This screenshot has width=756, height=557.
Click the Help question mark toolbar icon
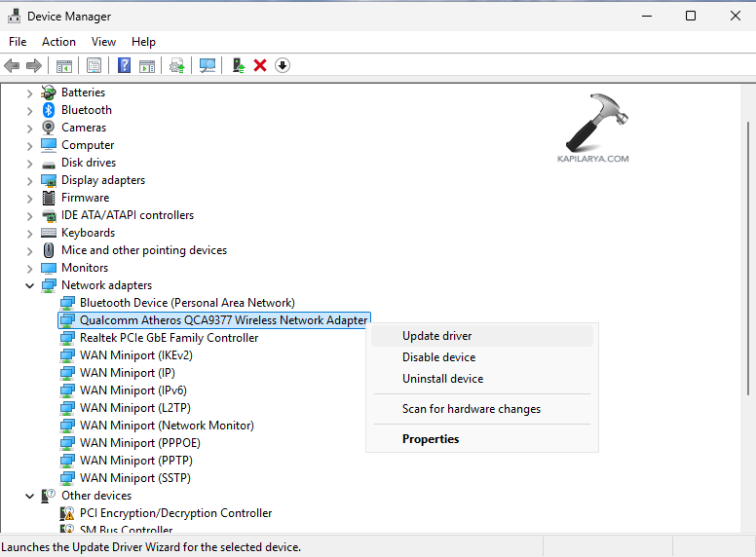pos(124,65)
